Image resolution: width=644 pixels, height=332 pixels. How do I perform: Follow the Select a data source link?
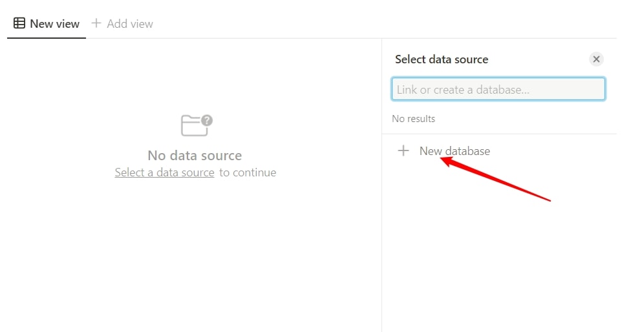tap(164, 172)
